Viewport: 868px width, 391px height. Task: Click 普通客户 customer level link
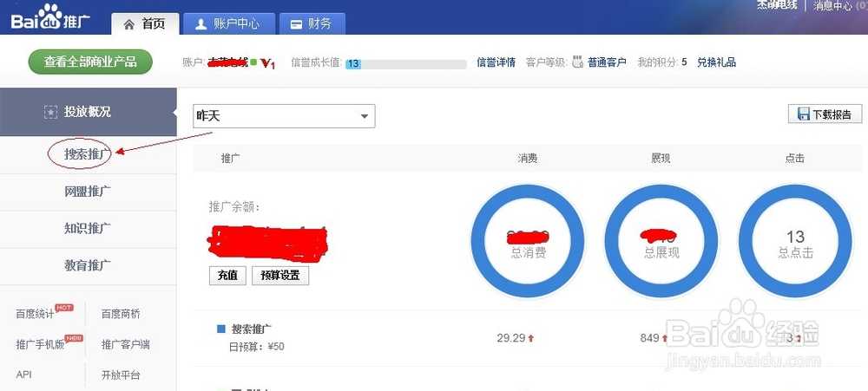click(x=607, y=62)
